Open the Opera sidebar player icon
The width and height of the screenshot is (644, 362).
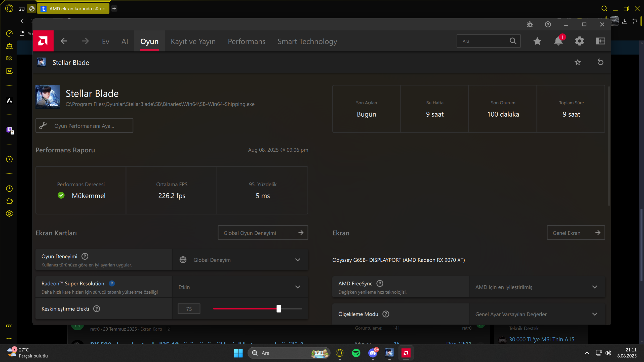tap(9, 159)
